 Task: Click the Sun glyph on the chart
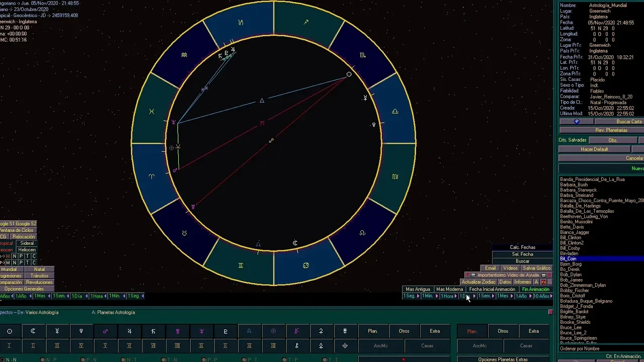349,74
